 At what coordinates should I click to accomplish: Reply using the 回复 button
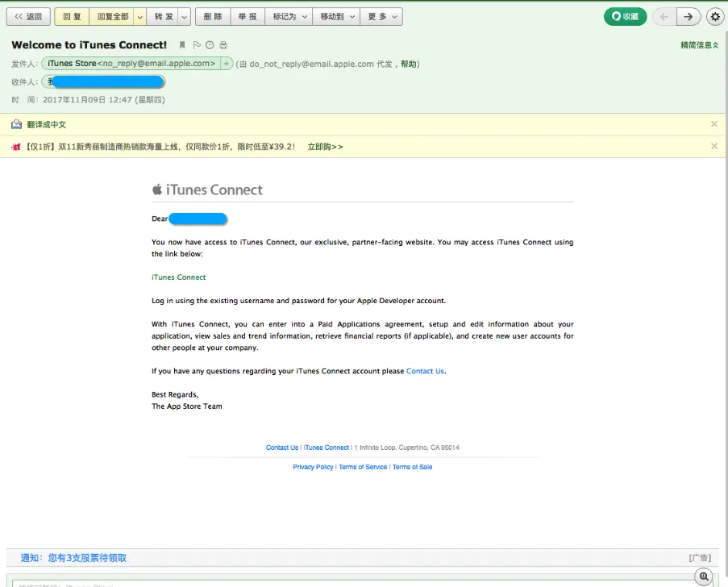pos(72,17)
